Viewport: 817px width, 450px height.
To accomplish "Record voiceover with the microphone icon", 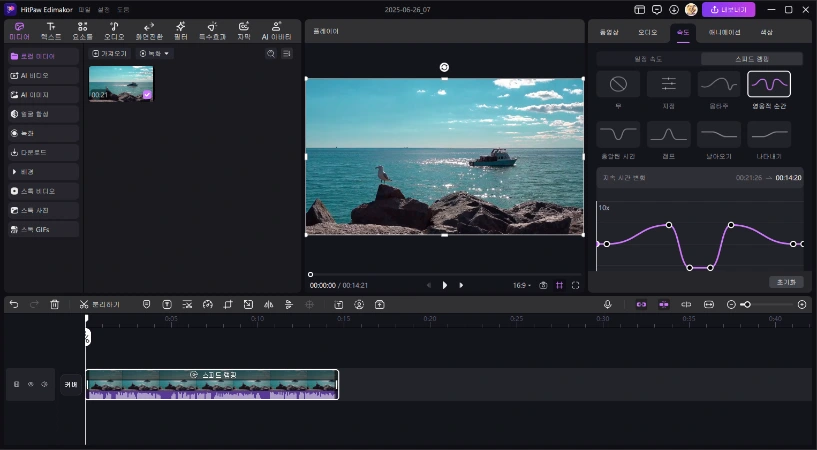I will point(608,305).
